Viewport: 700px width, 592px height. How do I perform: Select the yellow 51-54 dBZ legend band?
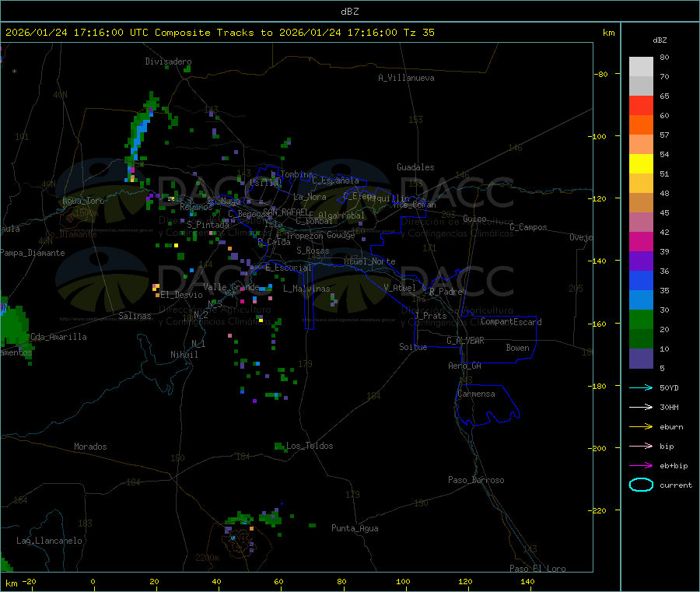(641, 164)
